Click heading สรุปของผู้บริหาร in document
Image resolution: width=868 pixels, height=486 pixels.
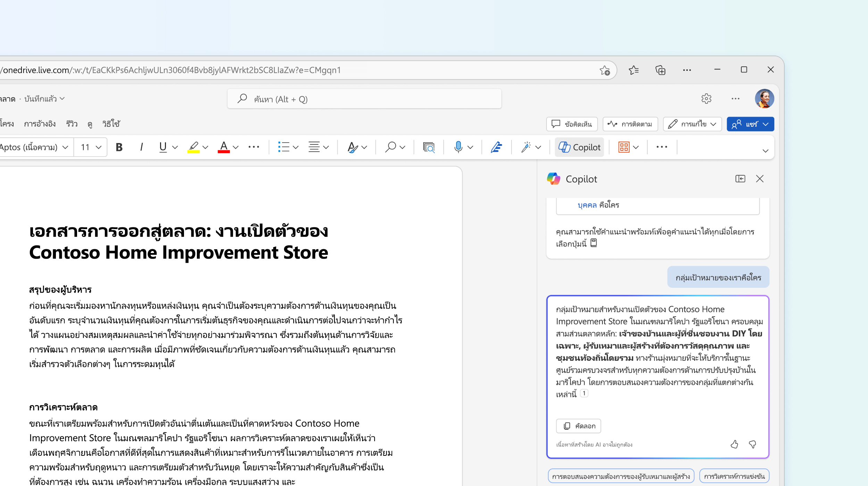(x=60, y=290)
